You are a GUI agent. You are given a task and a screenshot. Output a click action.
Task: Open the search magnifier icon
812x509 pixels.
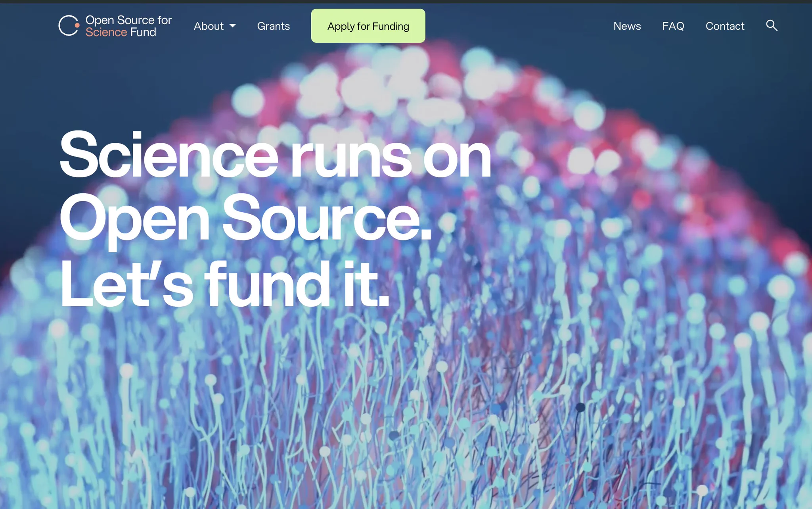tap(771, 25)
